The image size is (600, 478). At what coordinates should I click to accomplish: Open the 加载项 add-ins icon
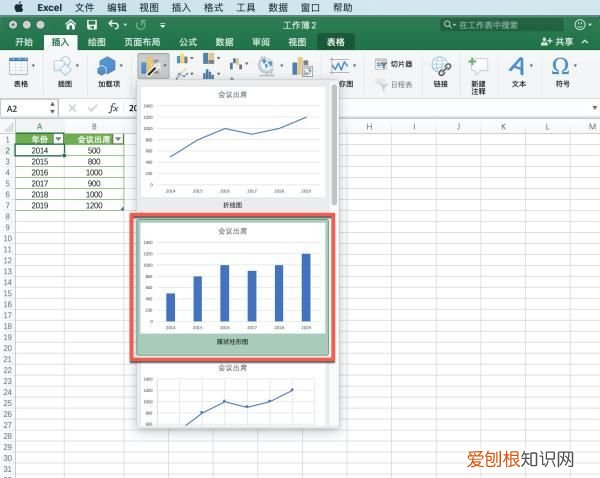[x=106, y=67]
